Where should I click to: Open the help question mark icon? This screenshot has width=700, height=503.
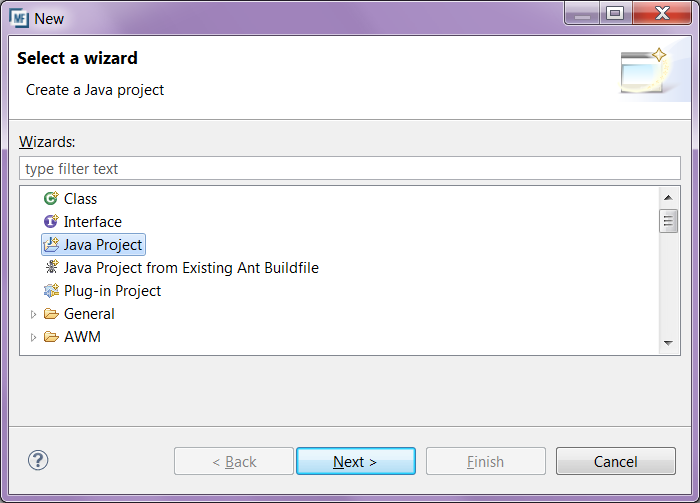pos(38,460)
